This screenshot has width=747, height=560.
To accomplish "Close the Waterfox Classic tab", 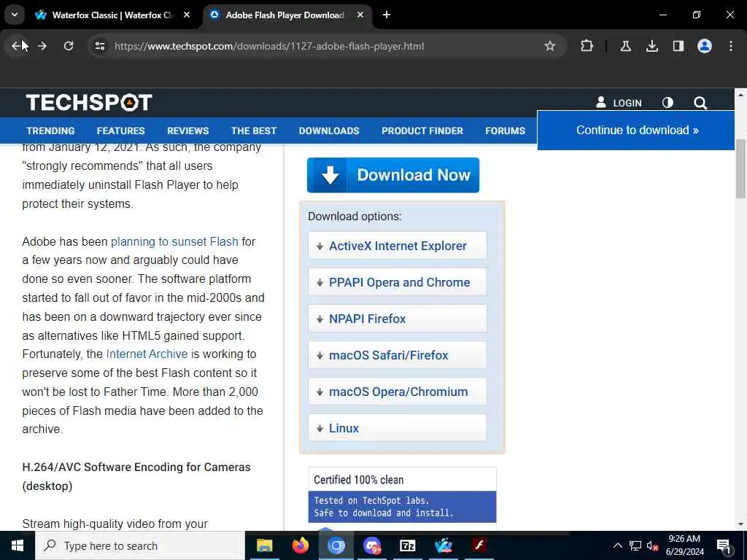I will 187,15.
